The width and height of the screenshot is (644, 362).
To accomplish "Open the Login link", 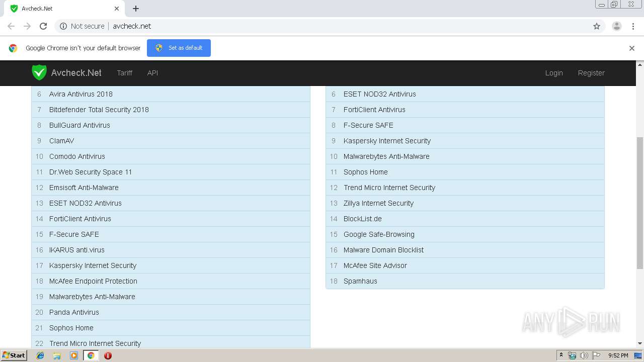I will click(554, 73).
